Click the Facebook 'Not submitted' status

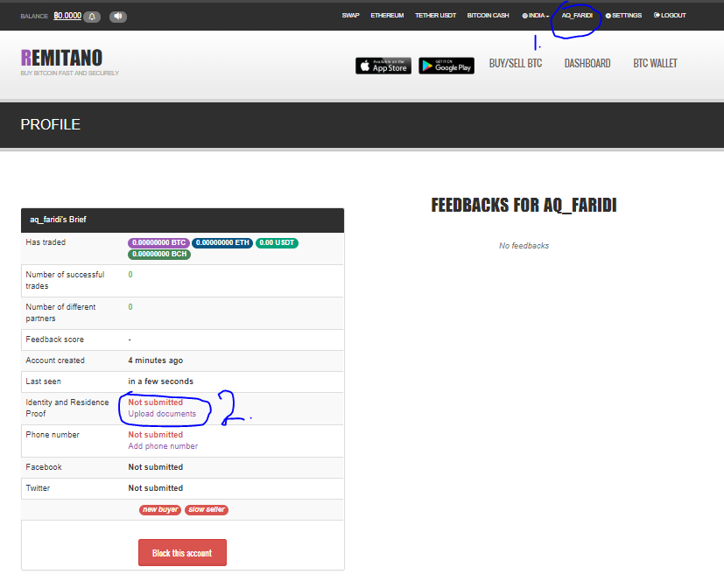(156, 467)
